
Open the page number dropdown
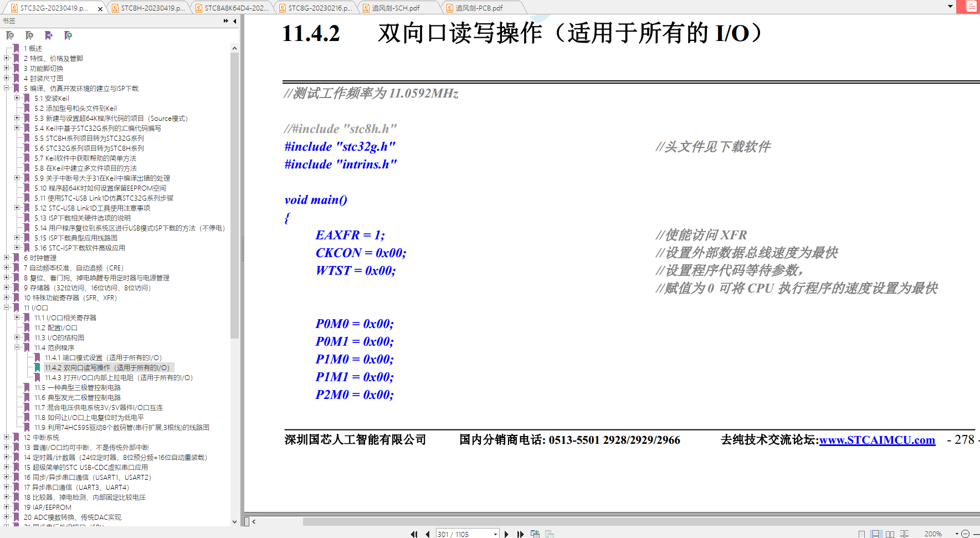495,534
